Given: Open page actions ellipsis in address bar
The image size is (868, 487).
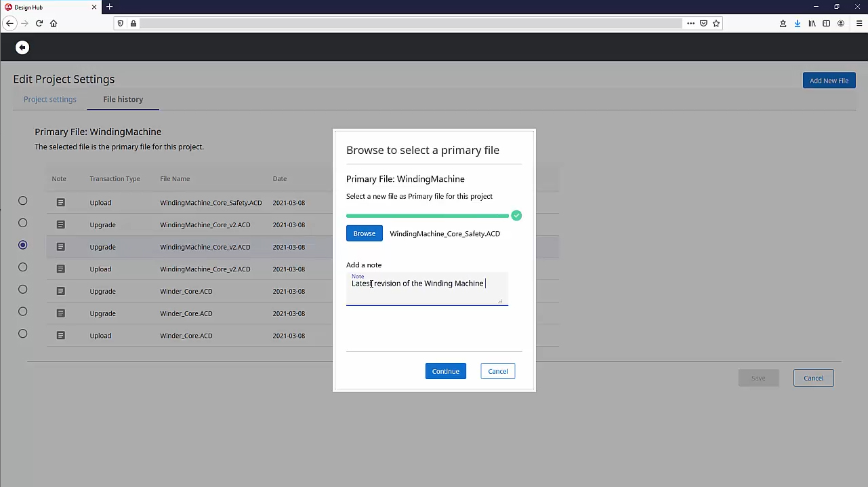Looking at the screenshot, I should tap(690, 23).
